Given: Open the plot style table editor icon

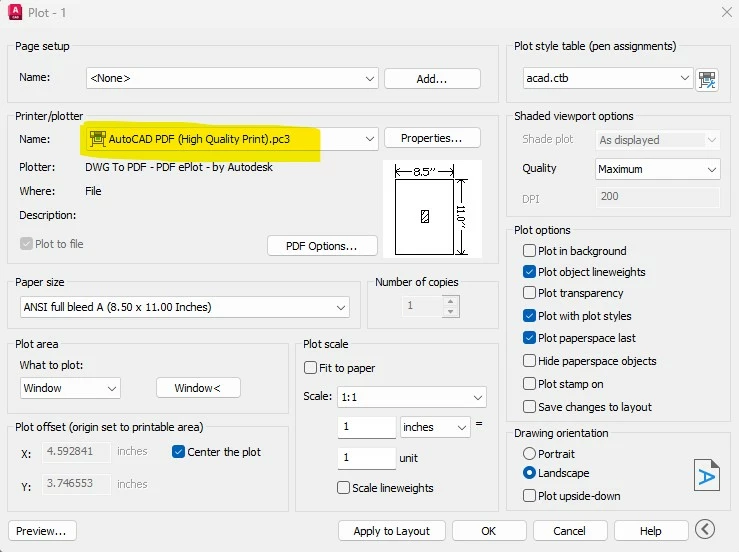Looking at the screenshot, I should [706, 79].
